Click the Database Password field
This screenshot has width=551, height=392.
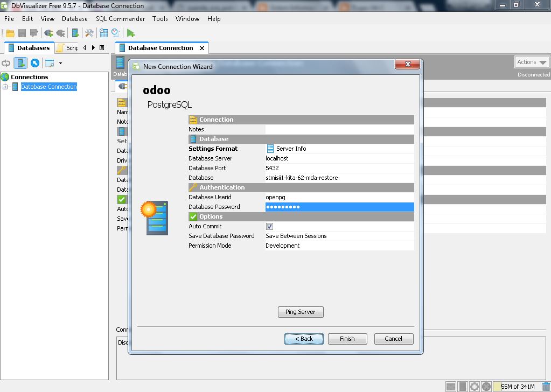[339, 207]
